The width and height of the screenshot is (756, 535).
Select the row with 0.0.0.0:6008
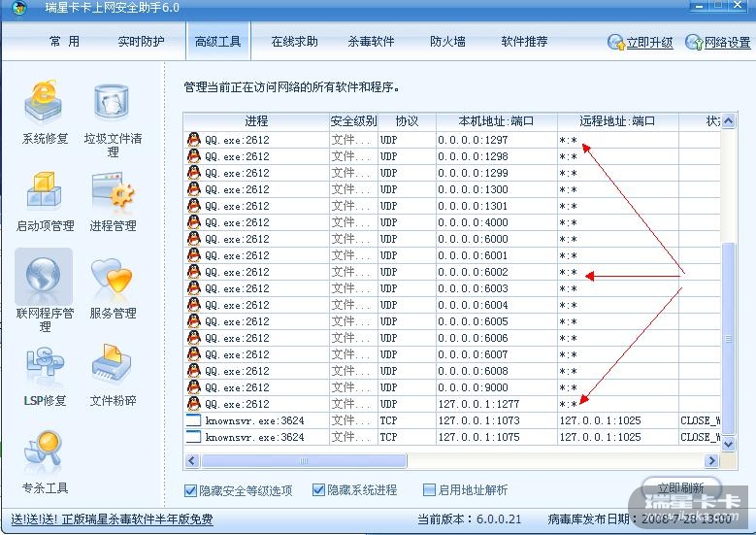(452, 371)
